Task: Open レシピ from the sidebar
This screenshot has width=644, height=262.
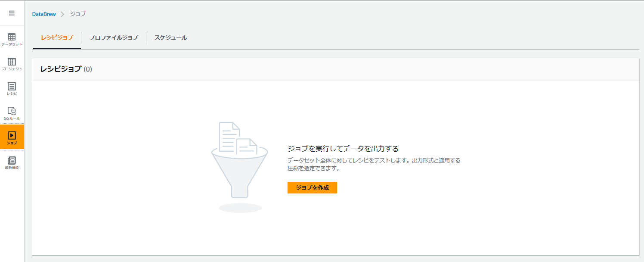Action: [12, 88]
